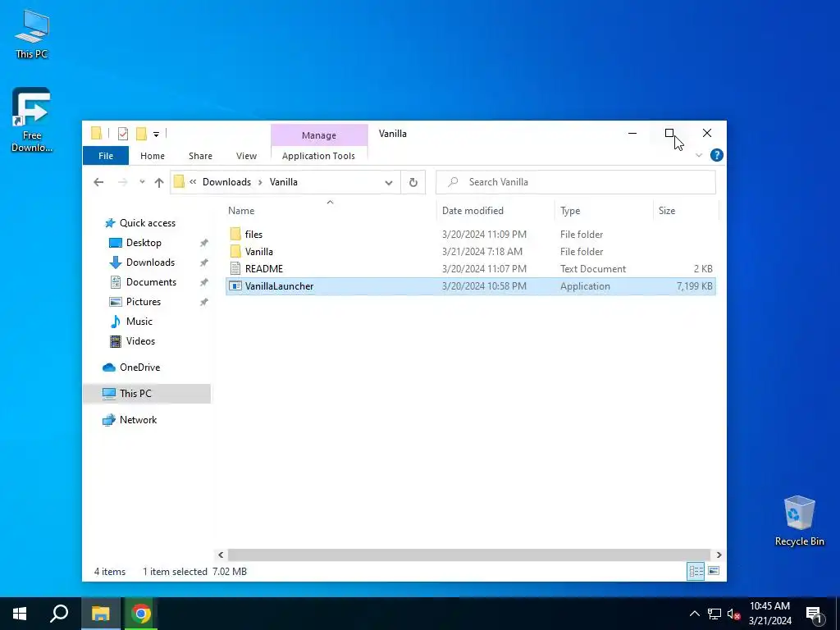Select the Free Download Manager desktop shortcut
The width and height of the screenshot is (840, 630).
[x=32, y=120]
